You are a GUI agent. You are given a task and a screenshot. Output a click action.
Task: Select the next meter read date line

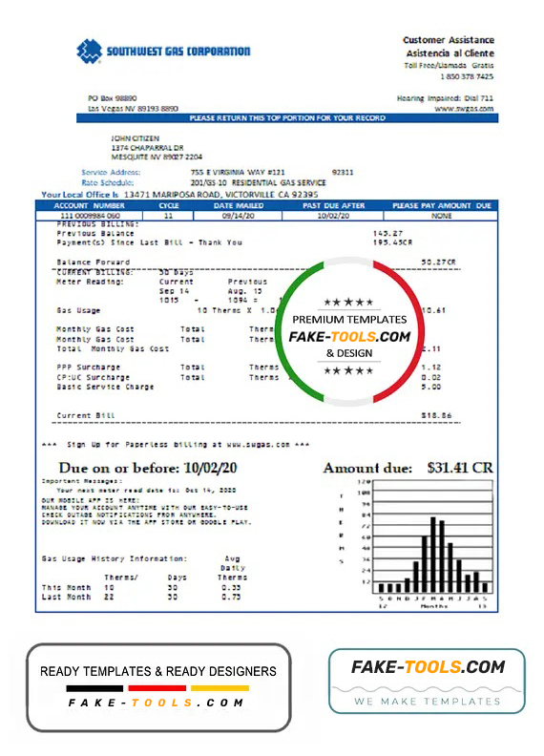pos(146,490)
